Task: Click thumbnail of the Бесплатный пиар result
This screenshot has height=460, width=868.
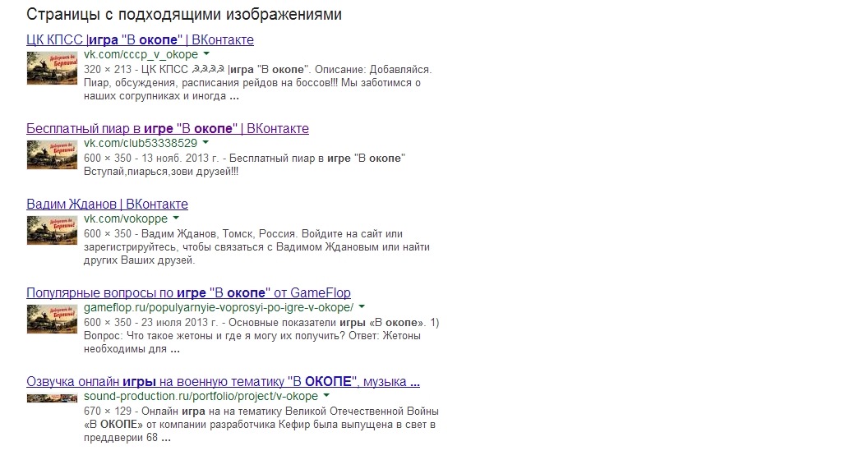Action: click(x=52, y=154)
